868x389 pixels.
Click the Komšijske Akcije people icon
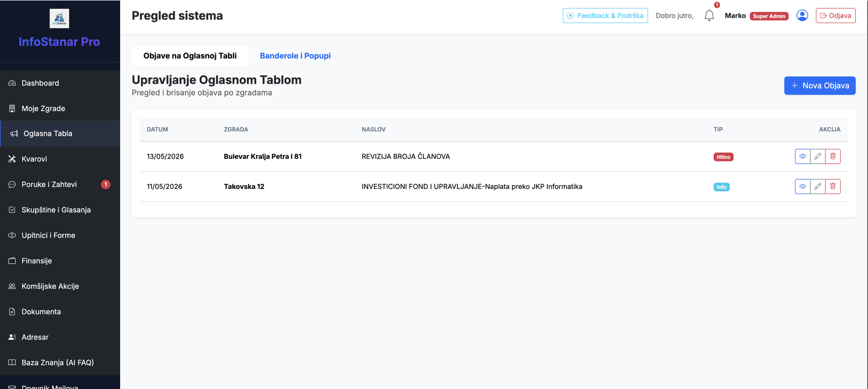12,286
